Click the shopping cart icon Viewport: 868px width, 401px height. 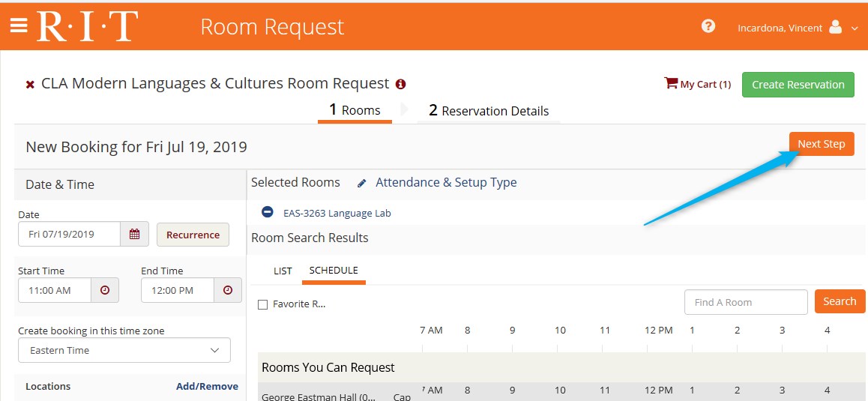point(671,83)
